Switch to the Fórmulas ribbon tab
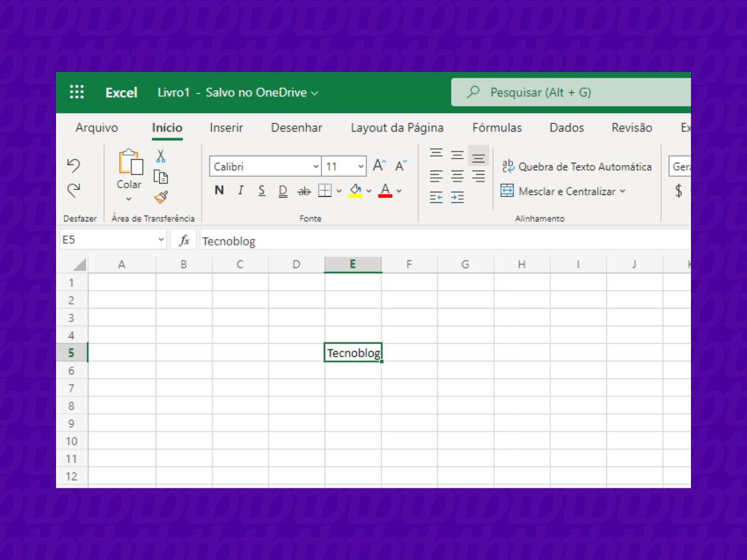 tap(496, 128)
